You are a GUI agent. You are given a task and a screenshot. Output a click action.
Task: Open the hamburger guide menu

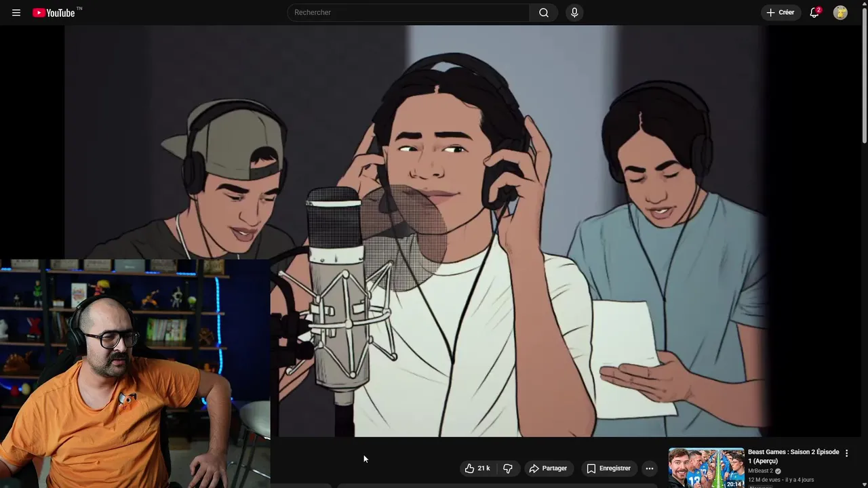coord(16,13)
